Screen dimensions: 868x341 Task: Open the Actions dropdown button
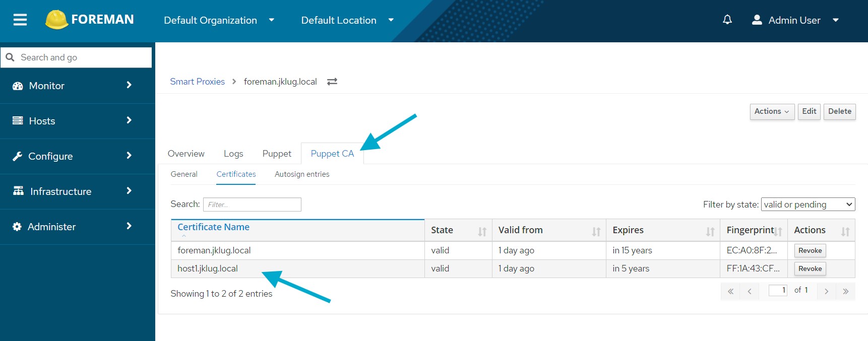pyautogui.click(x=771, y=111)
